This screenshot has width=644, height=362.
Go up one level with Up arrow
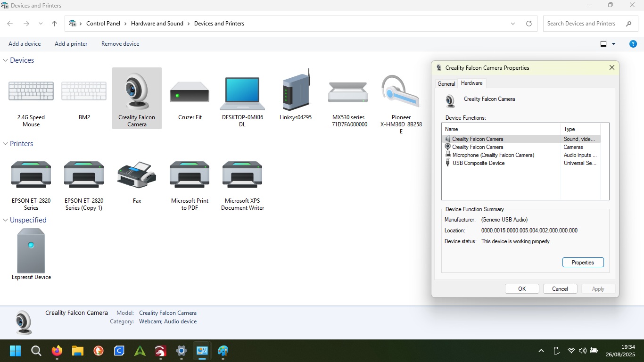(x=55, y=24)
